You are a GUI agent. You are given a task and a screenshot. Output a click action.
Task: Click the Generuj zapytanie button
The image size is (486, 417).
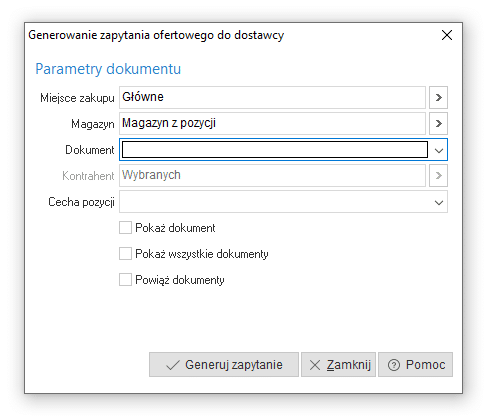pos(224,365)
